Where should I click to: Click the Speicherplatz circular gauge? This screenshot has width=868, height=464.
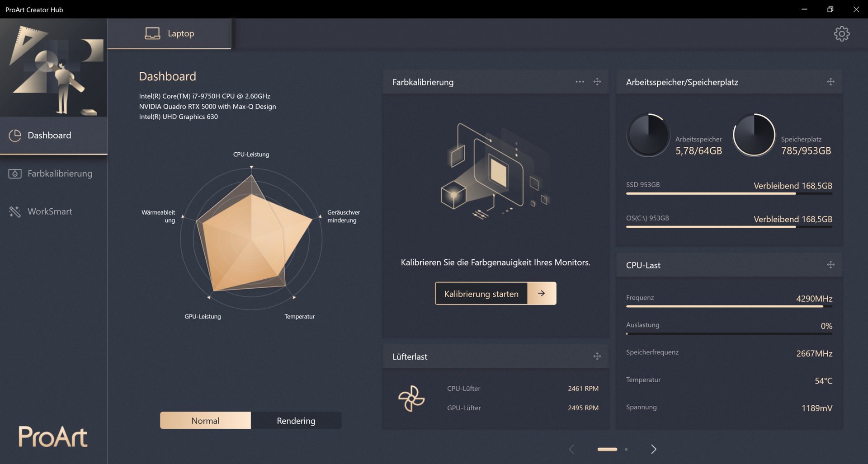click(x=754, y=135)
